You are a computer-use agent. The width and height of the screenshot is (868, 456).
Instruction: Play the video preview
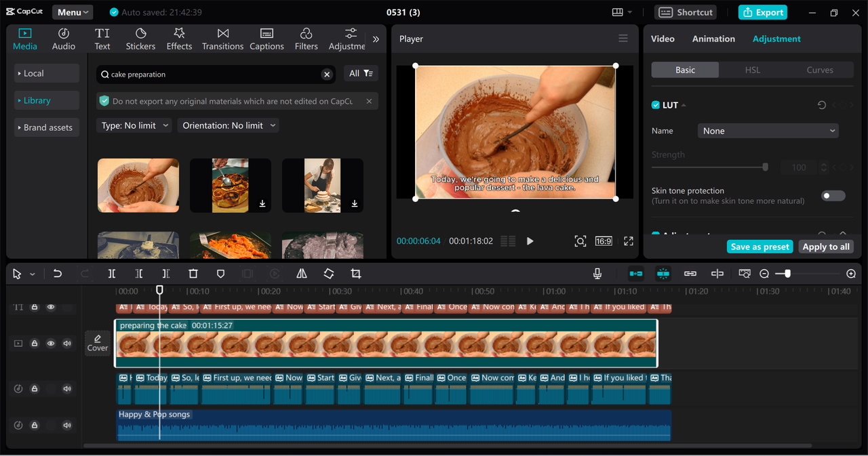pos(530,241)
